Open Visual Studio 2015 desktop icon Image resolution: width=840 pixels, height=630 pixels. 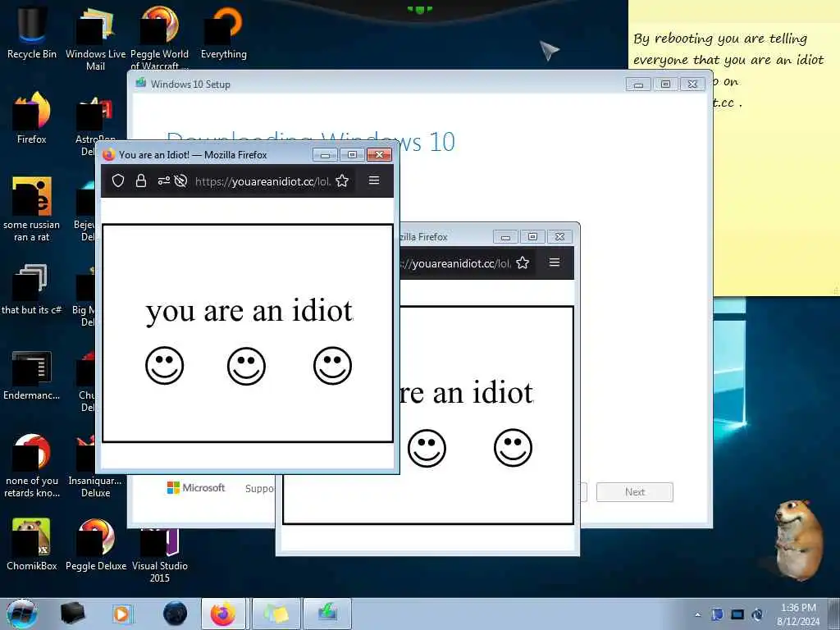point(160,555)
